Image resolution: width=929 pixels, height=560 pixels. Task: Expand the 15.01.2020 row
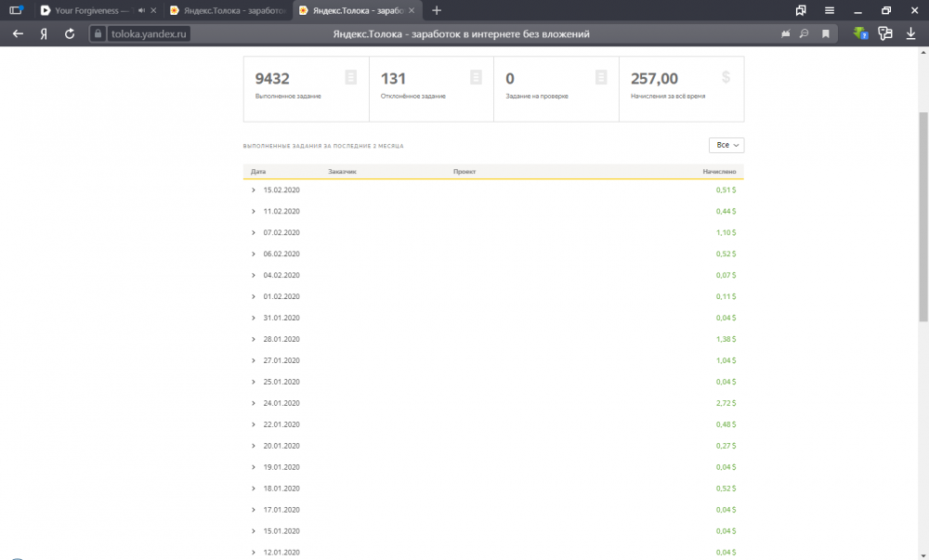tap(254, 531)
